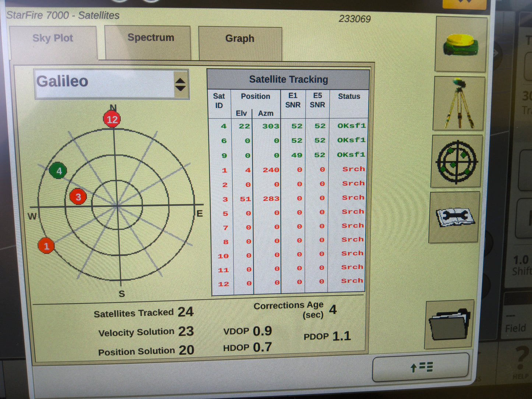Viewport: 532px width, 399px height.
Task: Open the satellite crosshair sky icon
Action: click(457, 162)
